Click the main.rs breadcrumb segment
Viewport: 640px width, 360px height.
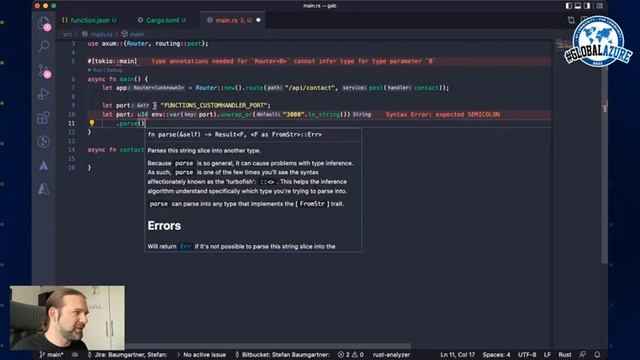[98, 34]
